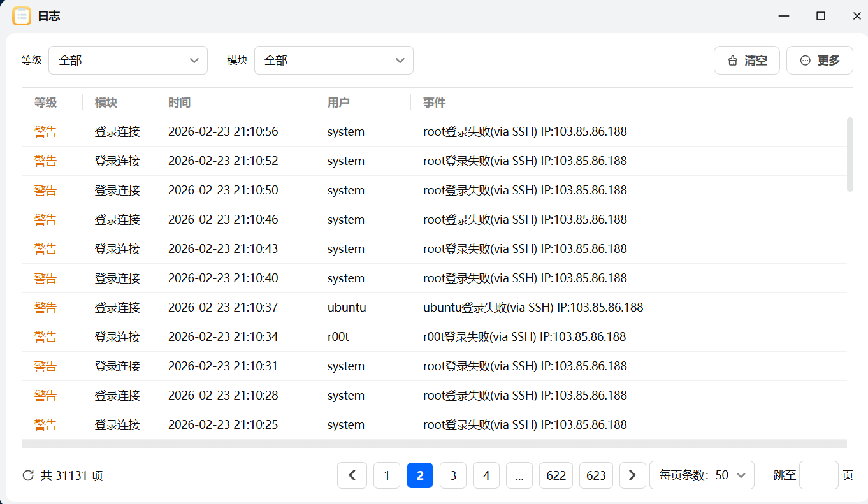Click the 日志 app icon in the title bar
The height and width of the screenshot is (504, 868).
(x=21, y=15)
